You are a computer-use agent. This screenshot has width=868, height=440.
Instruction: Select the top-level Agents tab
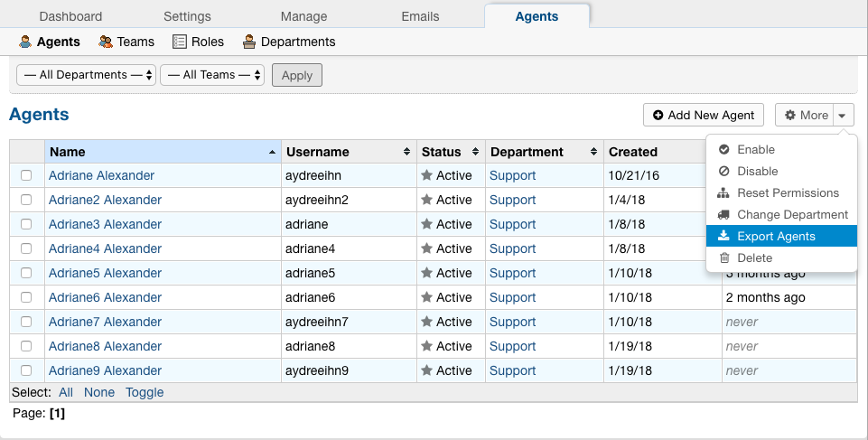tap(537, 16)
